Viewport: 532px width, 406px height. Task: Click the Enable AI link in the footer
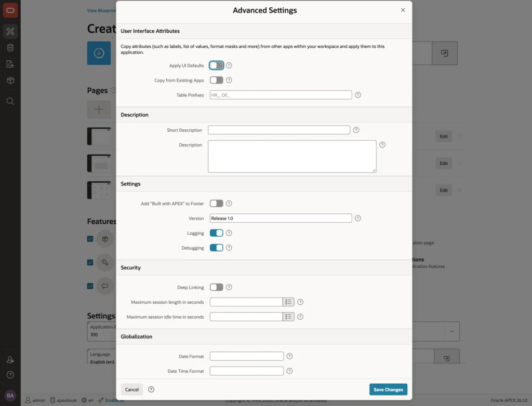[x=114, y=400]
